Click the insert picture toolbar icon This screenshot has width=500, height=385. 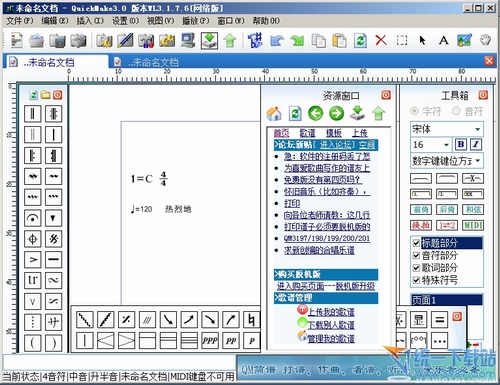point(464,40)
